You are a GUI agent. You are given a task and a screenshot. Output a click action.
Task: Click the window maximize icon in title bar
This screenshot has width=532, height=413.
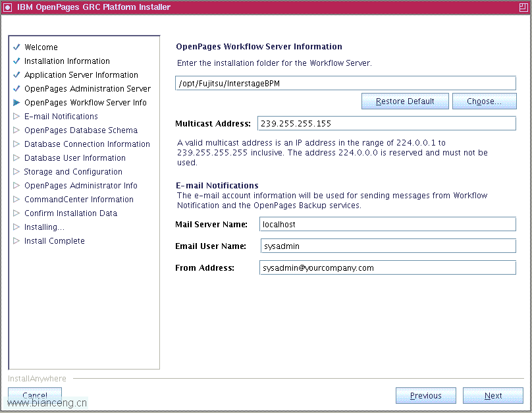click(x=523, y=7)
